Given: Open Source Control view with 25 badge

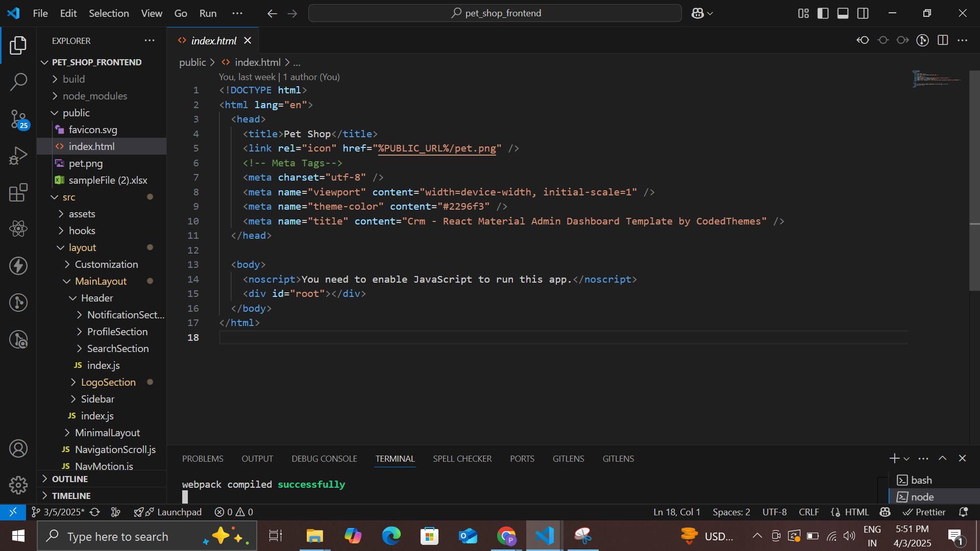Looking at the screenshot, I should [18, 119].
